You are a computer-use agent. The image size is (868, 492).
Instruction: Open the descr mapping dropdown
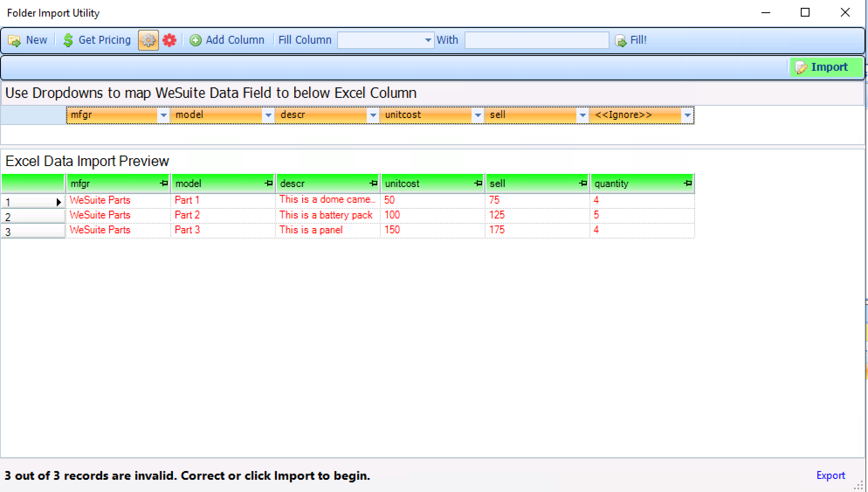tap(373, 115)
